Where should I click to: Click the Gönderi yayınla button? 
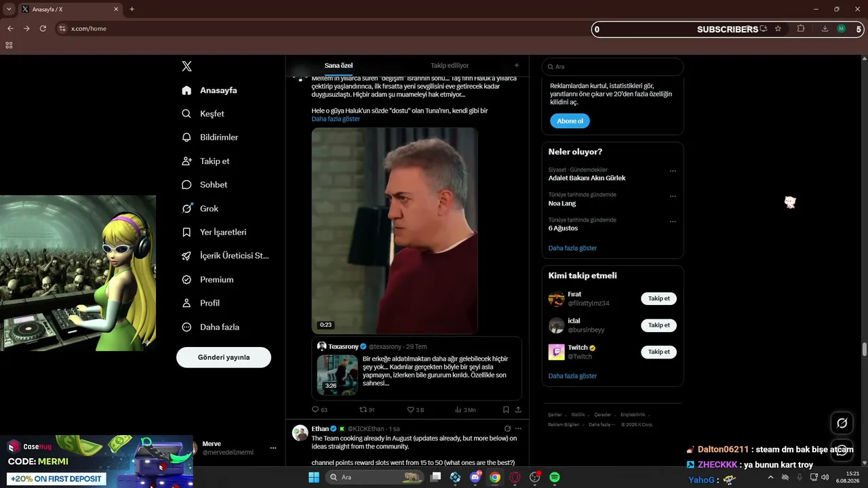point(224,357)
